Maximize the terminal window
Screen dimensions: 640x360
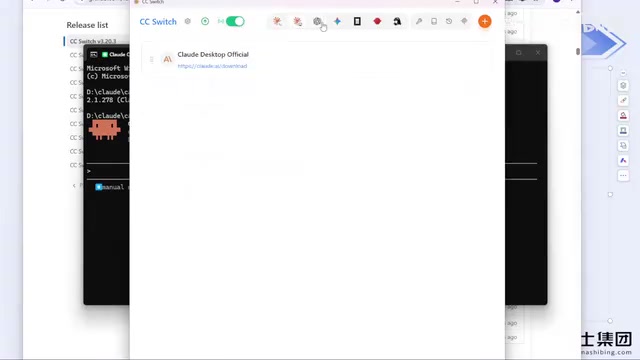(x=518, y=53)
